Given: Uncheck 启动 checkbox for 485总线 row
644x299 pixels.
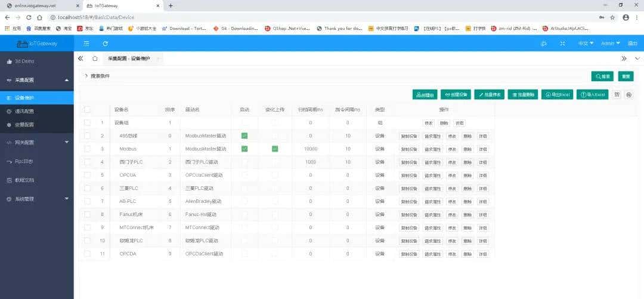Looking at the screenshot, I should [x=245, y=135].
